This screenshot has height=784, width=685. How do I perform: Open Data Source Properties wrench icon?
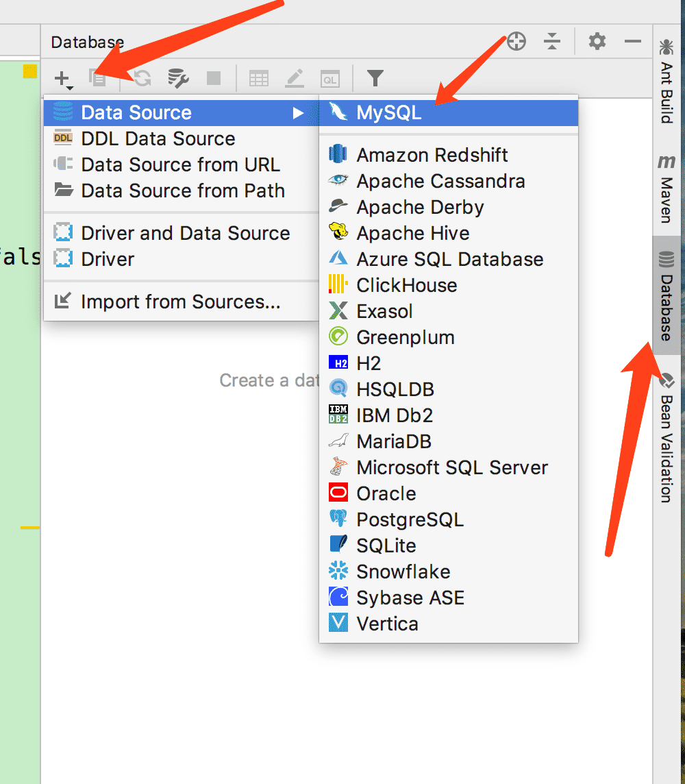pyautogui.click(x=178, y=78)
